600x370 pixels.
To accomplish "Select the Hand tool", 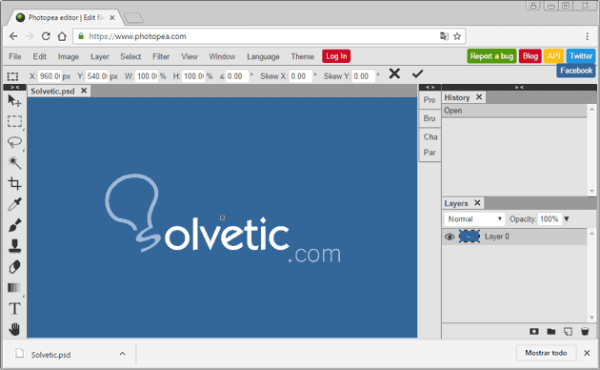I will (15, 329).
